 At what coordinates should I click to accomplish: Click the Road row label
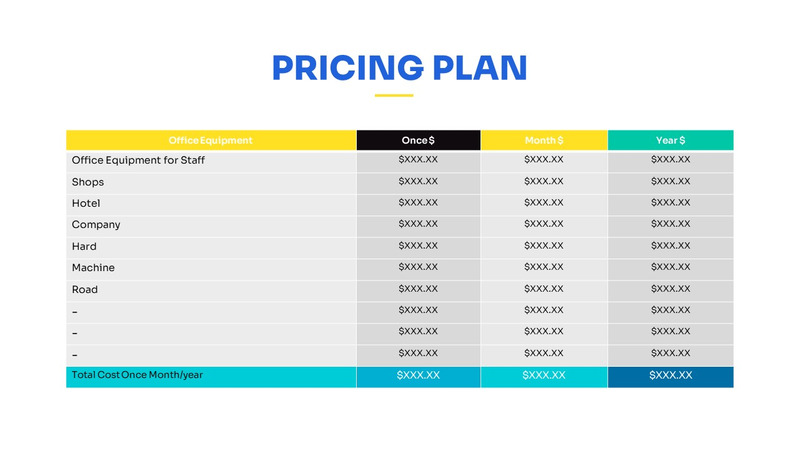(85, 290)
